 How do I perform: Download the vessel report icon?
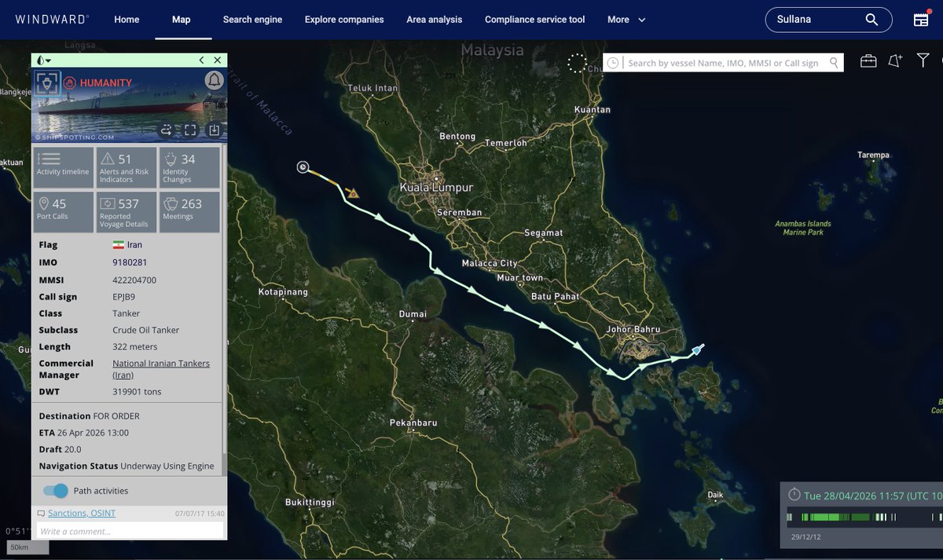click(214, 130)
